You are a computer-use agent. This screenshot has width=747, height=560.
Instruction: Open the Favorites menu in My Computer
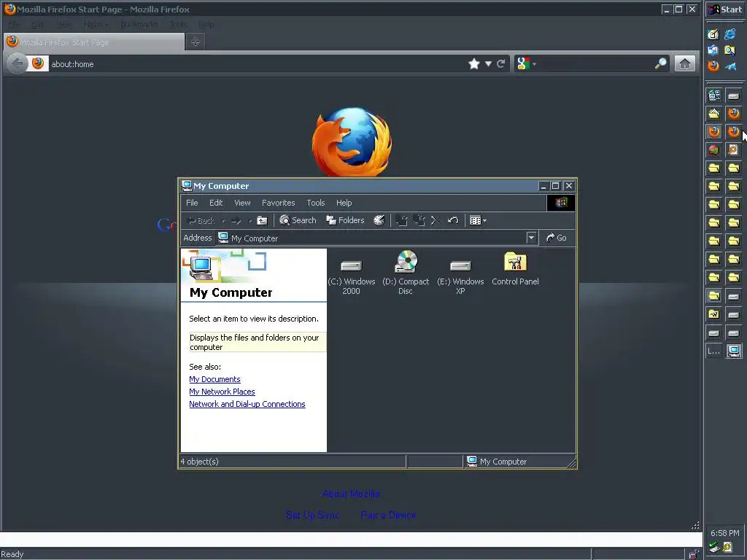click(x=278, y=203)
